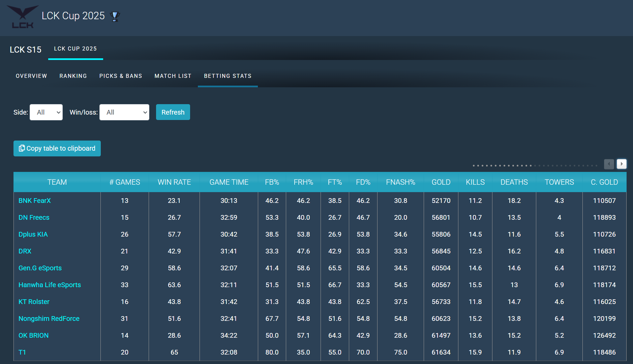Open the DRX team link

click(x=25, y=251)
